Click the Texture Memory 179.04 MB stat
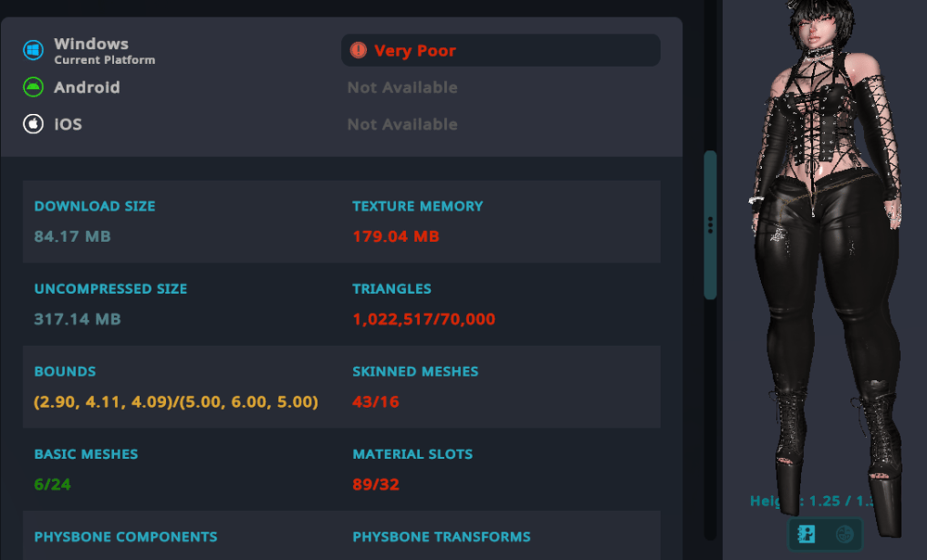 (x=396, y=236)
